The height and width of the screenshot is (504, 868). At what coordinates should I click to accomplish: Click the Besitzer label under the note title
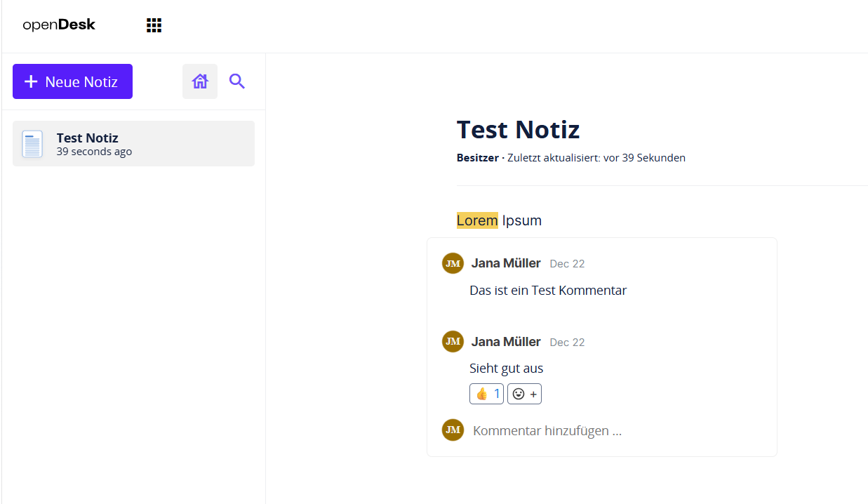[477, 157]
